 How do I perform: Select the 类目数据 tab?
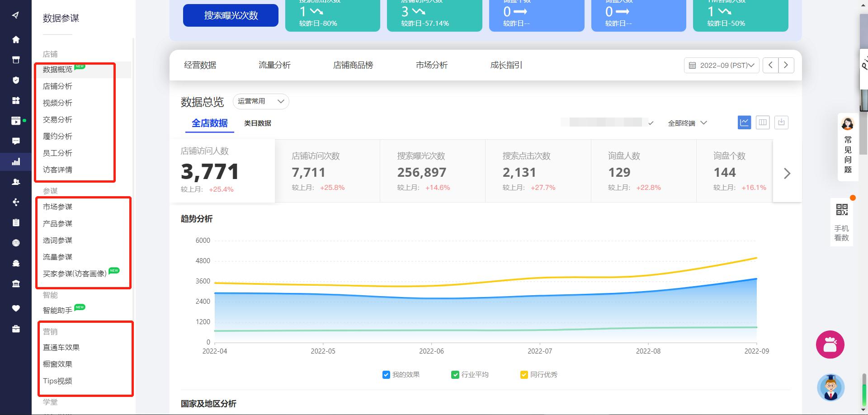[258, 123]
